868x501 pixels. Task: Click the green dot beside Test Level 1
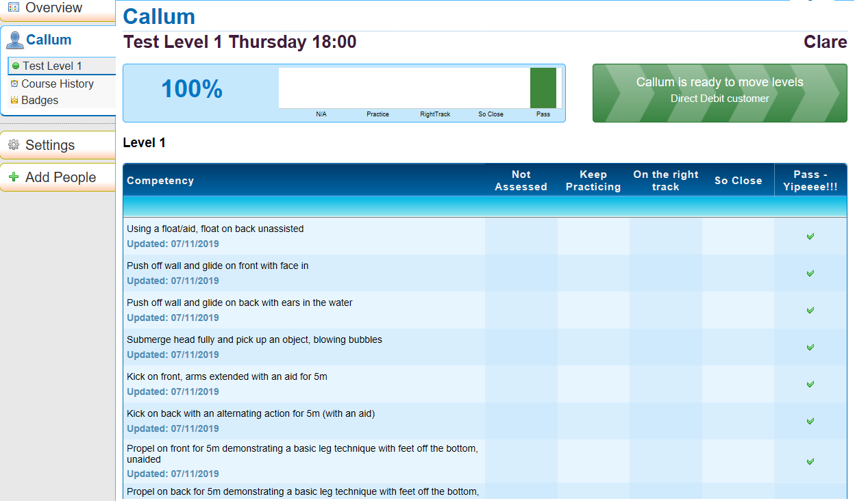pos(16,66)
